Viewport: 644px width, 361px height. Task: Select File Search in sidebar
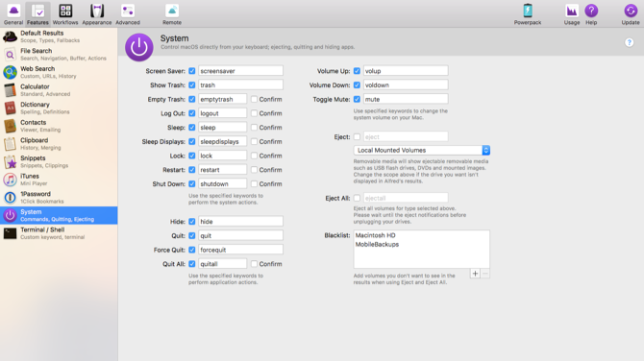coord(59,54)
